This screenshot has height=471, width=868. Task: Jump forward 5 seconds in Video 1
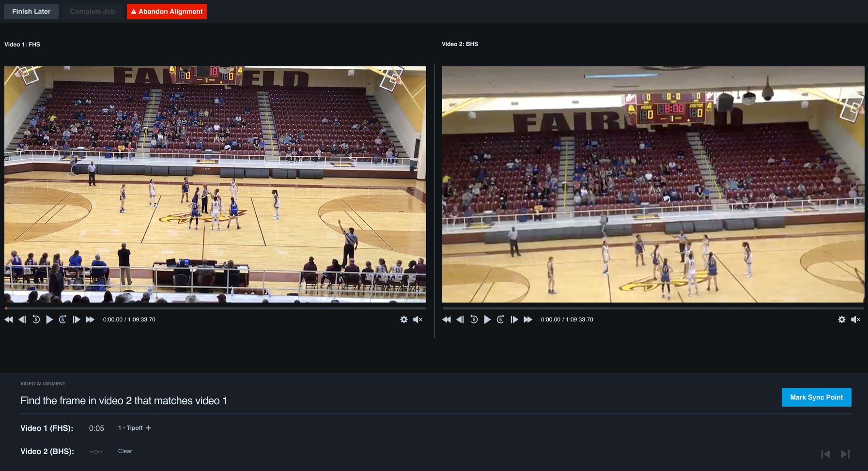coord(63,319)
